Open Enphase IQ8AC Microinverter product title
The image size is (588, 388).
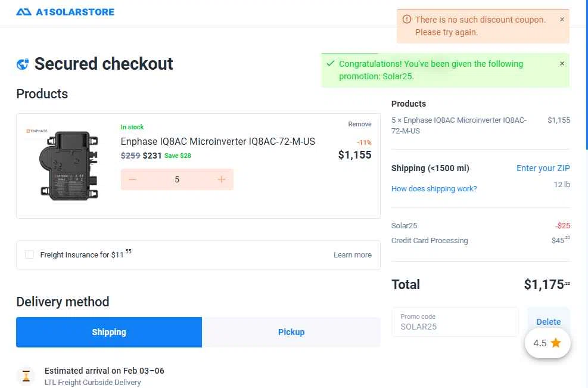point(217,141)
